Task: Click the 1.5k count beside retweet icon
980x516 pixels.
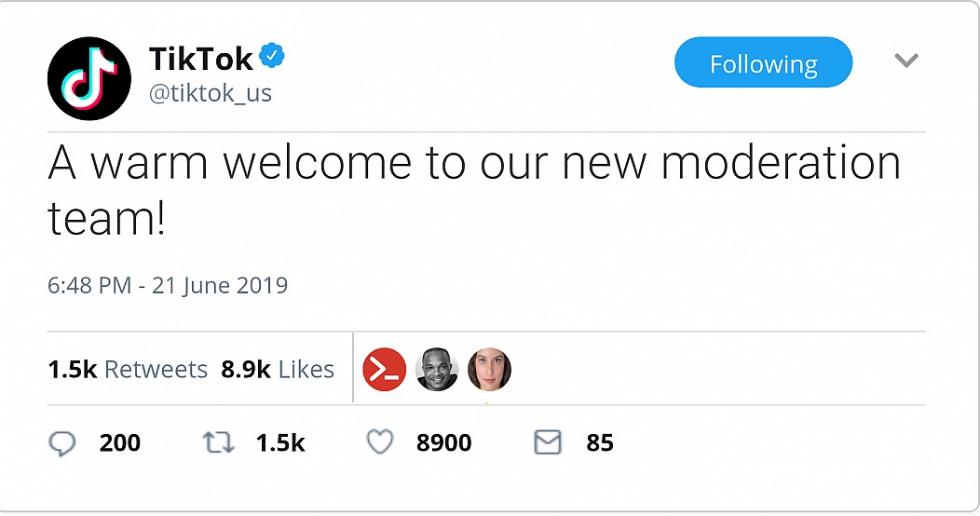Action: tap(280, 443)
